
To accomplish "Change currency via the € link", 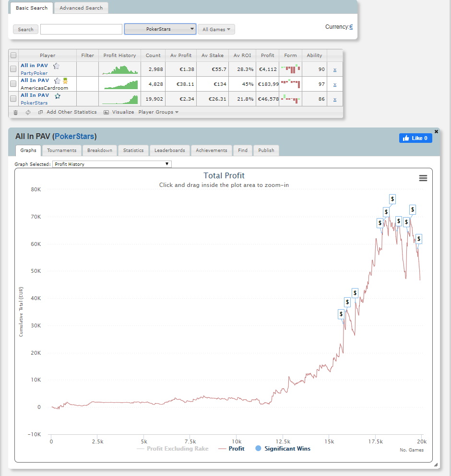I will click(x=351, y=27).
